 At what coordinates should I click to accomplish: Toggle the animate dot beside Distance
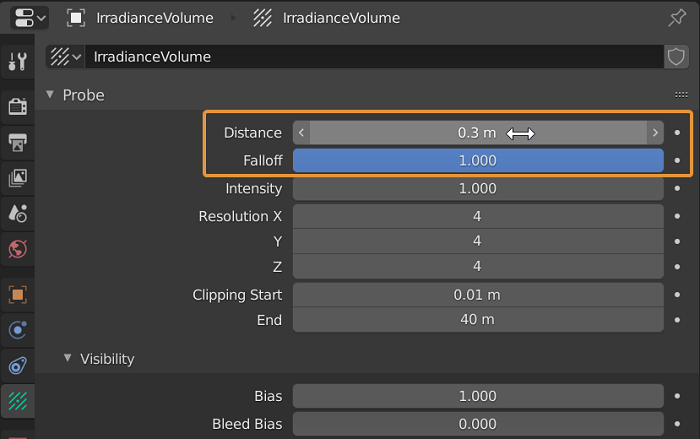(678, 133)
